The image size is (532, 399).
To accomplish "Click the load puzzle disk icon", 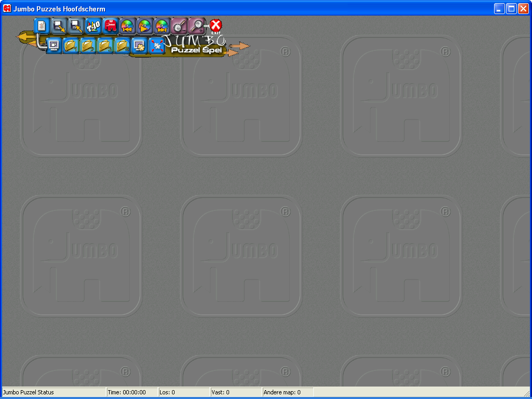I will [76, 26].
